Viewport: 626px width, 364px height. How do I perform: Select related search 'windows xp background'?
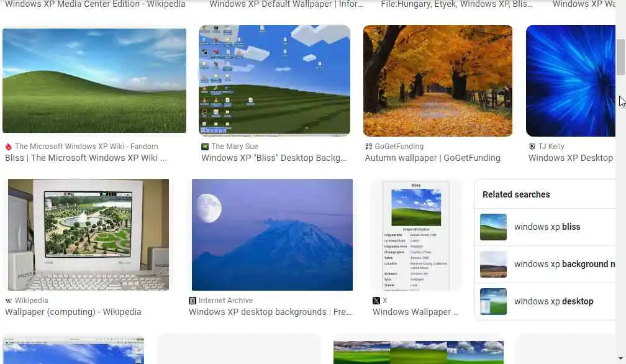(545, 264)
